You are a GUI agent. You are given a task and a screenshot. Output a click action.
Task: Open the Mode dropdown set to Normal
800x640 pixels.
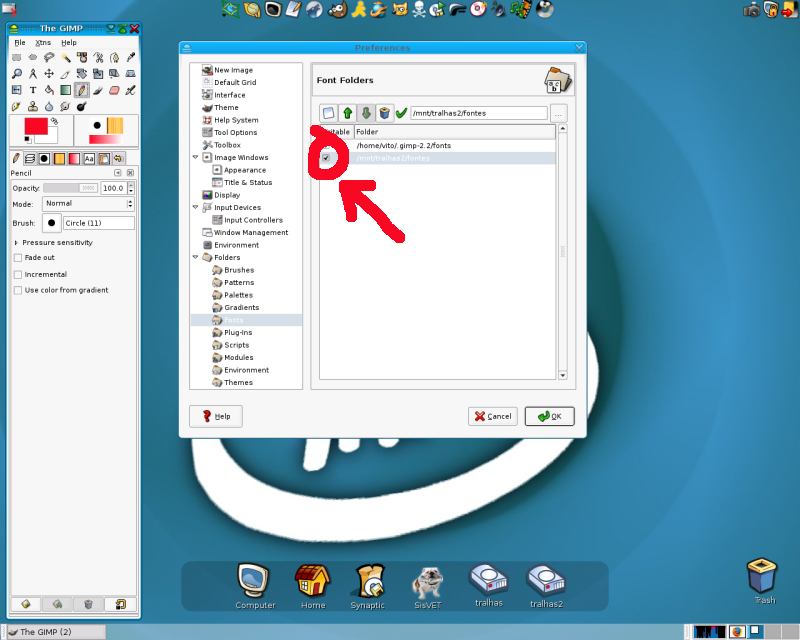coord(88,204)
